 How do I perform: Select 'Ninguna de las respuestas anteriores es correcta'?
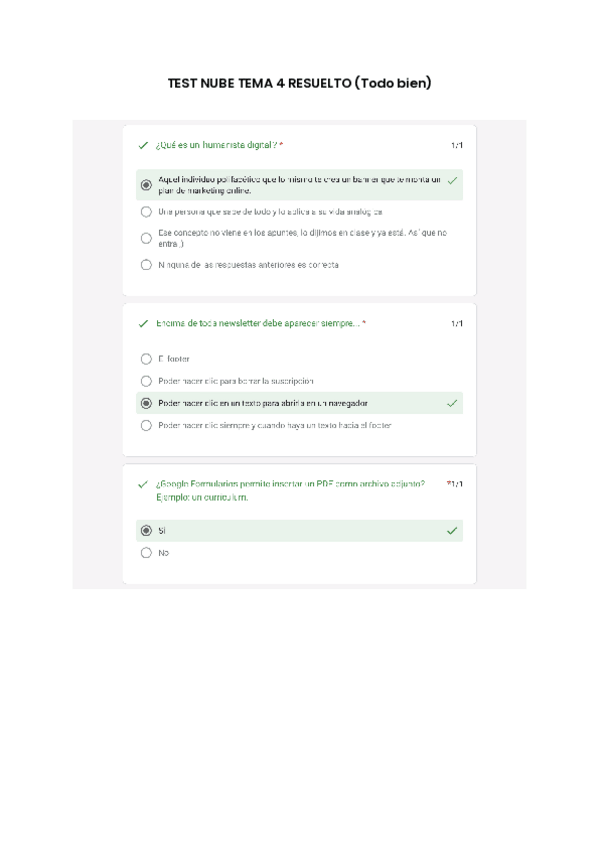point(147,265)
